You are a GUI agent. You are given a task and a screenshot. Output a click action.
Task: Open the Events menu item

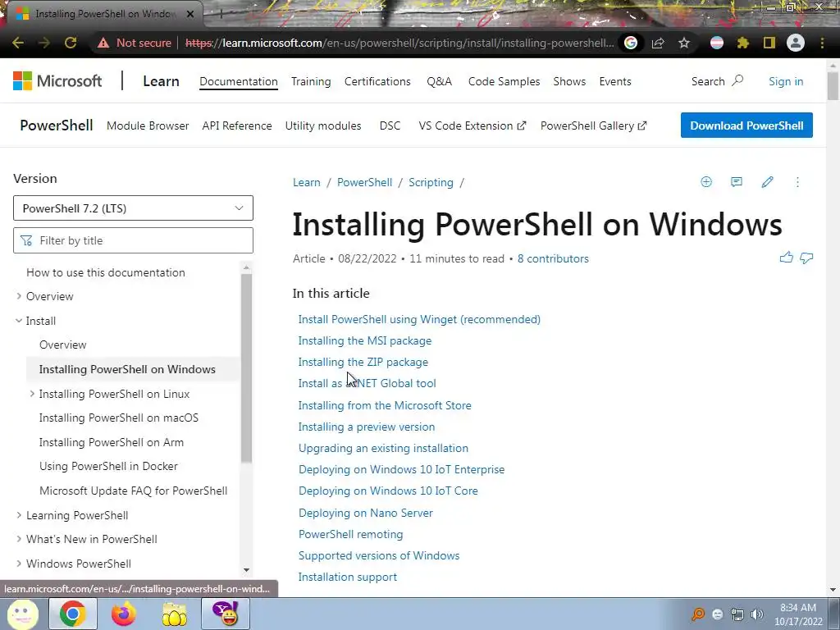(x=615, y=81)
